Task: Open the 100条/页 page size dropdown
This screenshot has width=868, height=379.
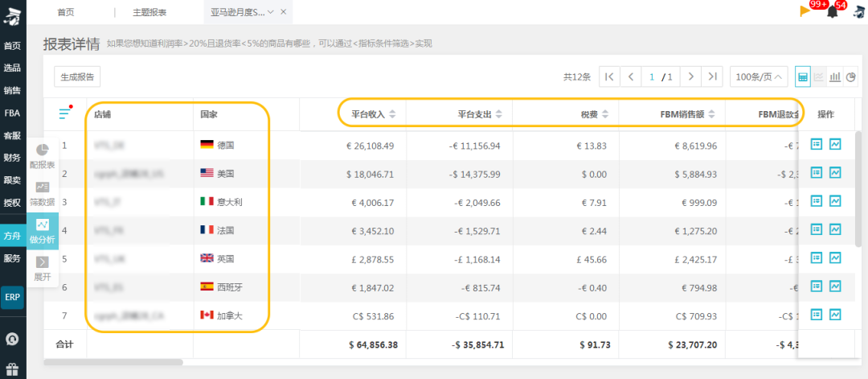Action: 759,77
